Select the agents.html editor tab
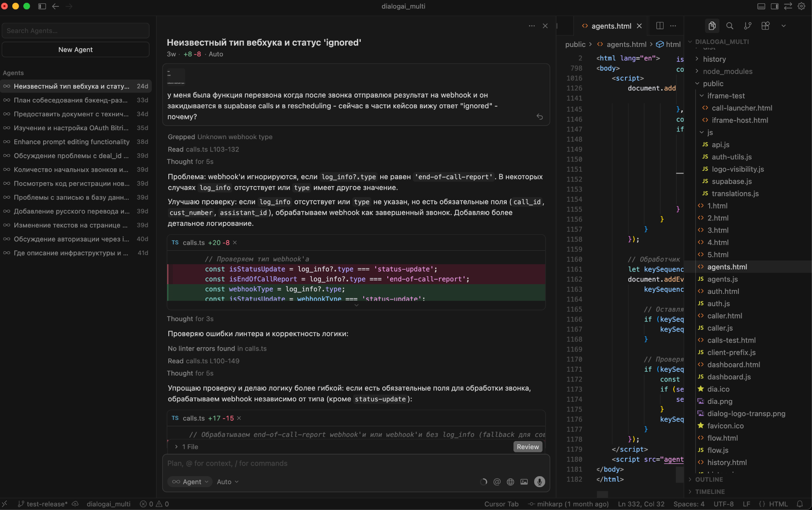This screenshot has height=510, width=812. coord(611,26)
